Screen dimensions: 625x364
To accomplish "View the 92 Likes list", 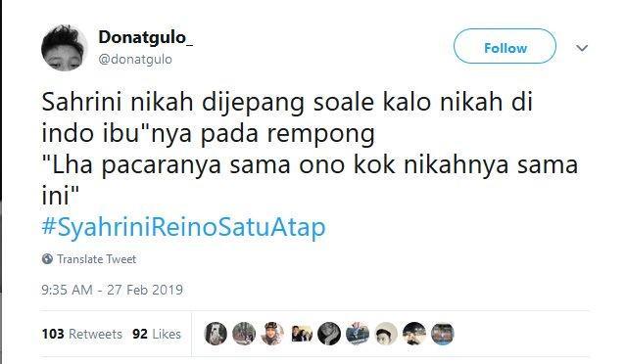I will click(157, 334).
